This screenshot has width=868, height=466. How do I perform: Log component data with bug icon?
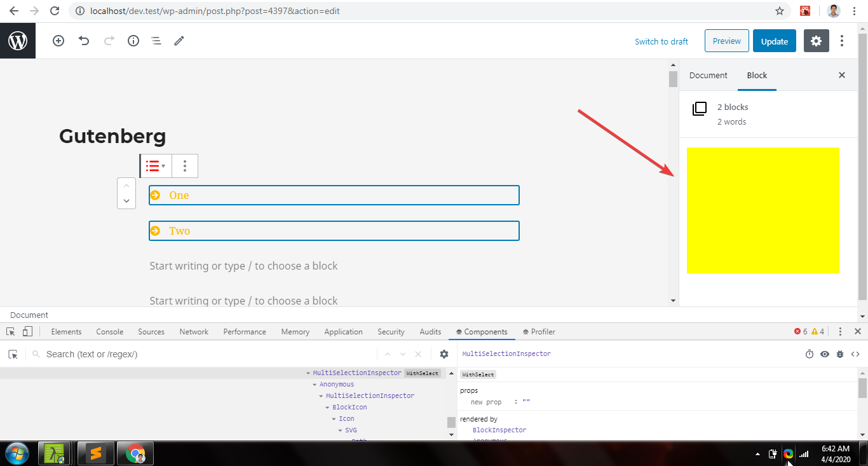point(840,354)
